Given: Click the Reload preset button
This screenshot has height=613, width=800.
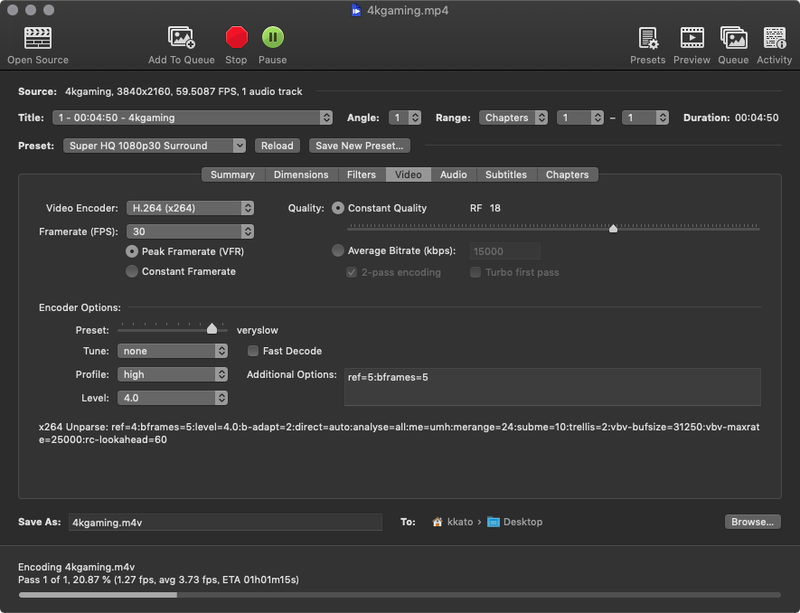Looking at the screenshot, I should [277, 144].
